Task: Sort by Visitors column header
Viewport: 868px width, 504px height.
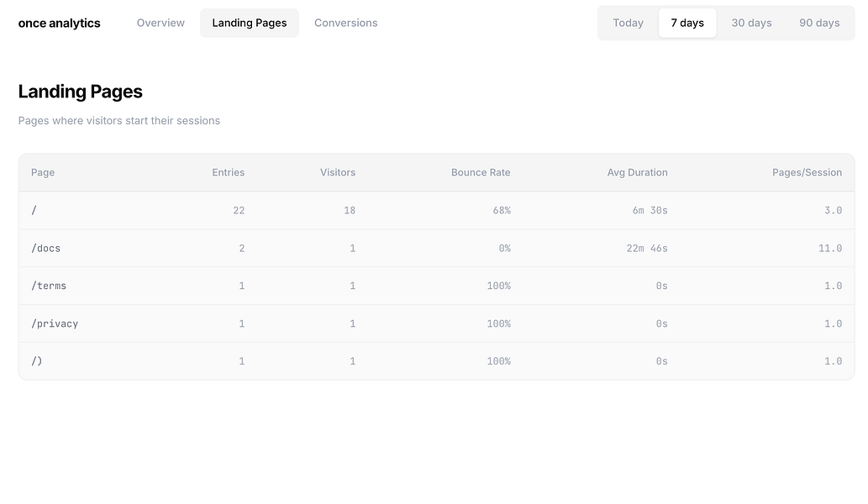Action: click(338, 172)
